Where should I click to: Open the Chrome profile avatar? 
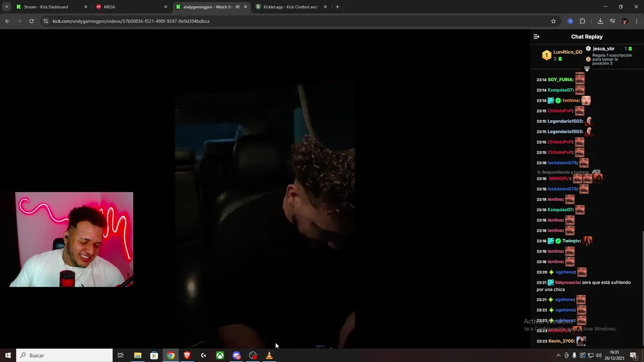point(624,21)
